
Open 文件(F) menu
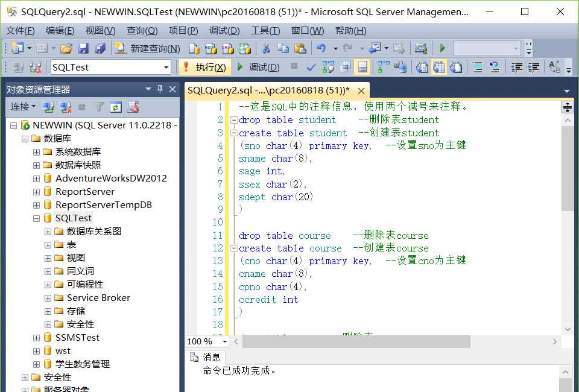pyautogui.click(x=21, y=31)
